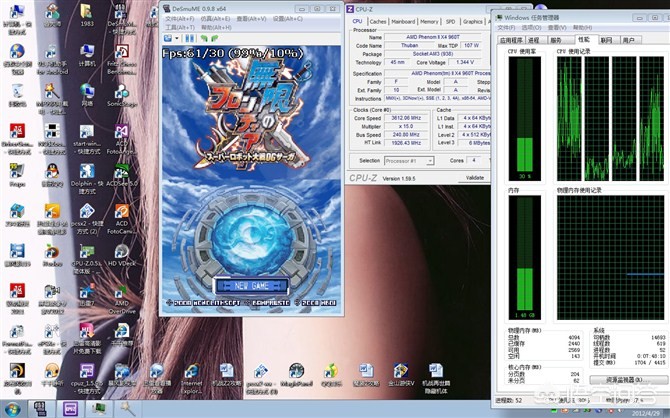Open the HD VDeck desktop icon
670x418 pixels.
point(121,250)
